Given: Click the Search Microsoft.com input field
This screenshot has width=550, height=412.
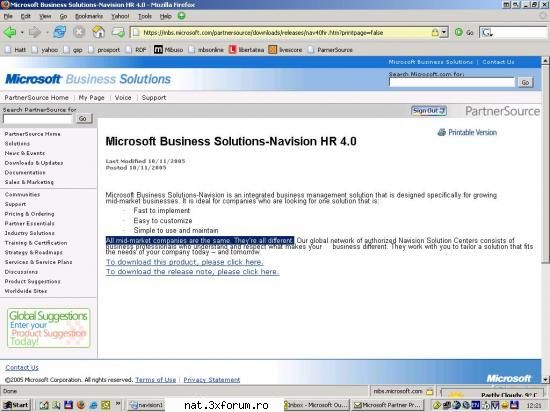Looking at the screenshot, I should pos(451,82).
